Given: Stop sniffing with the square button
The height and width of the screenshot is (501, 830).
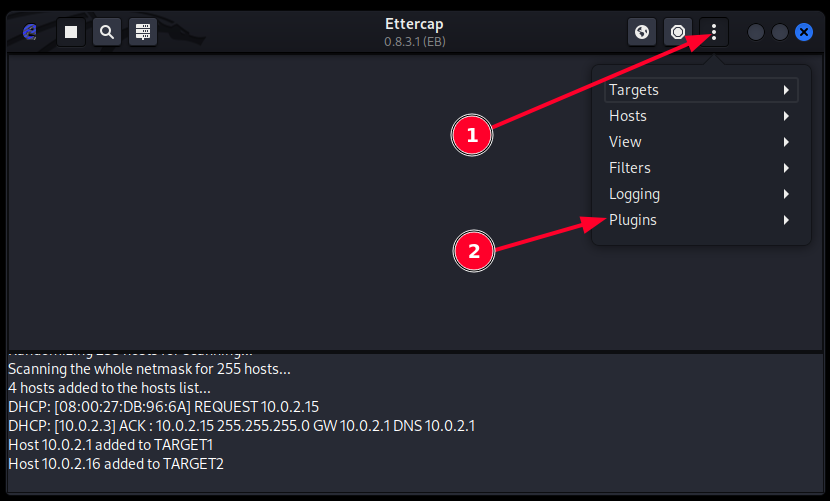Looking at the screenshot, I should point(71,32).
